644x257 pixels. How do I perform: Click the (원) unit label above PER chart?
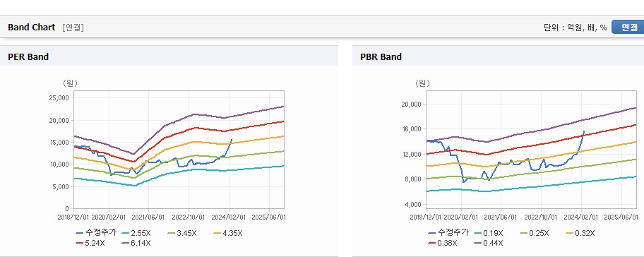click(70, 83)
